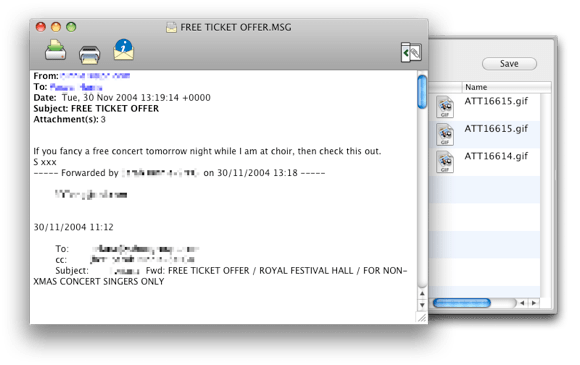This screenshot has height=365, width=580.
Task: Click the Subject: FREE TICKET OFFER line
Action: pyautogui.click(x=96, y=108)
